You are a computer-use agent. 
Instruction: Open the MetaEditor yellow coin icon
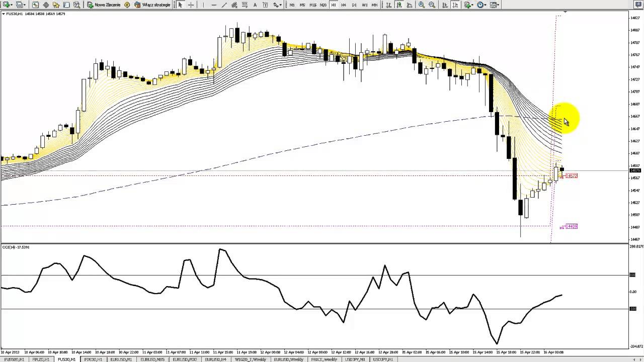point(127,5)
